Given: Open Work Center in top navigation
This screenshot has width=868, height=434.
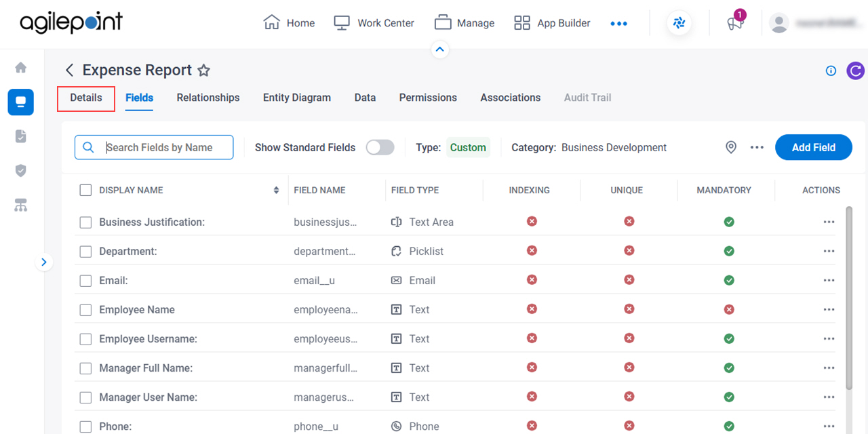Looking at the screenshot, I should pos(374,23).
